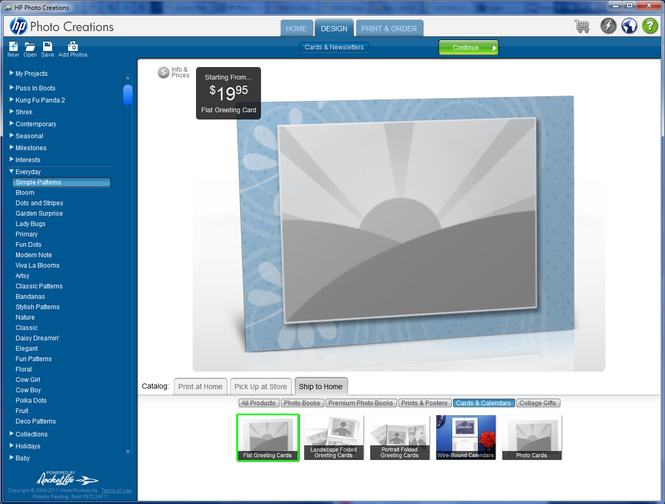The width and height of the screenshot is (665, 504).
Task: Click the sidebar scroll-up arrow
Action: tap(128, 78)
